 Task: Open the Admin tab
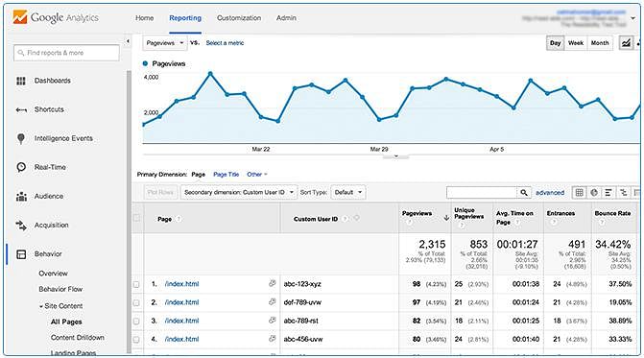click(x=286, y=18)
